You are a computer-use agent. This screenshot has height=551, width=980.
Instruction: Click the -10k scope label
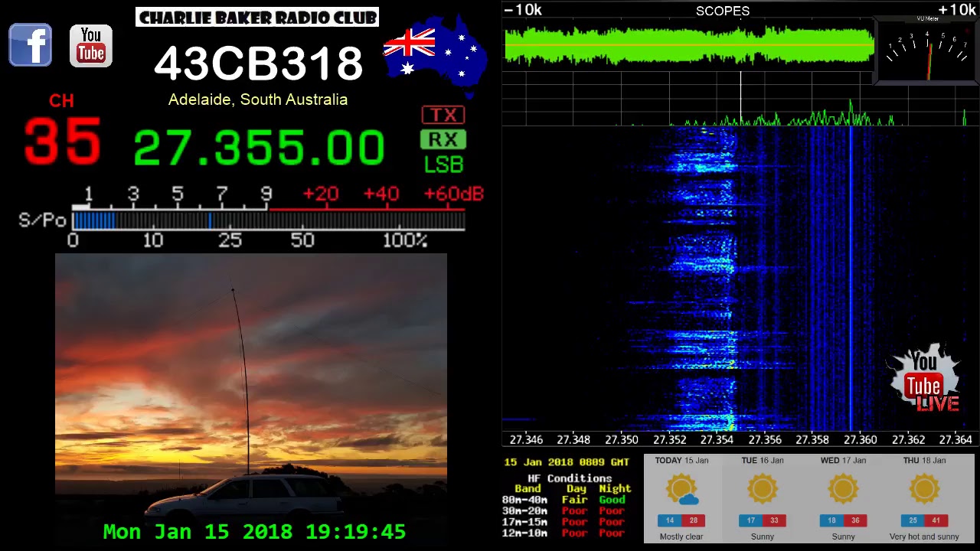523,10
